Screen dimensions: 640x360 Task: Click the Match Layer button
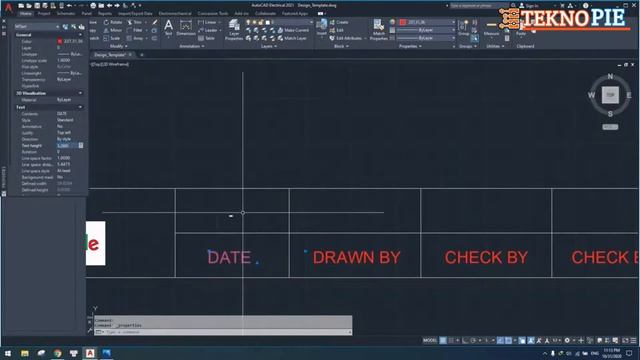point(292,38)
